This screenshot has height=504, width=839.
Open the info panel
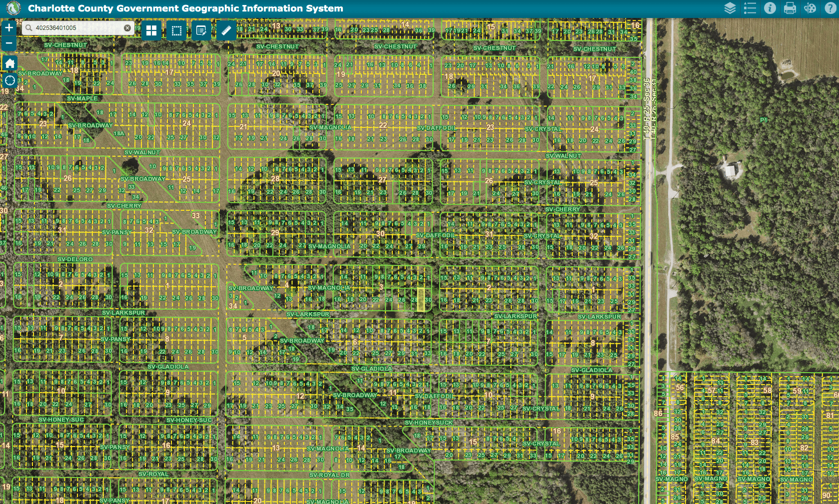770,8
